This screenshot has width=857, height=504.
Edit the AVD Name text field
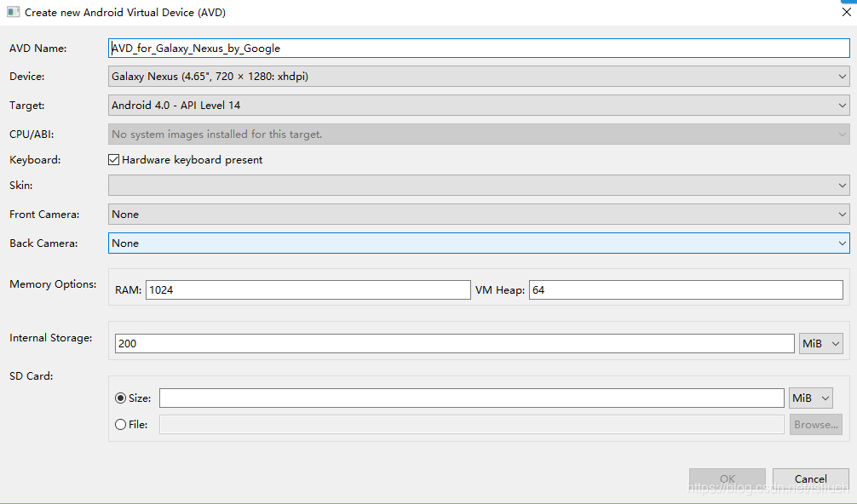(x=479, y=48)
